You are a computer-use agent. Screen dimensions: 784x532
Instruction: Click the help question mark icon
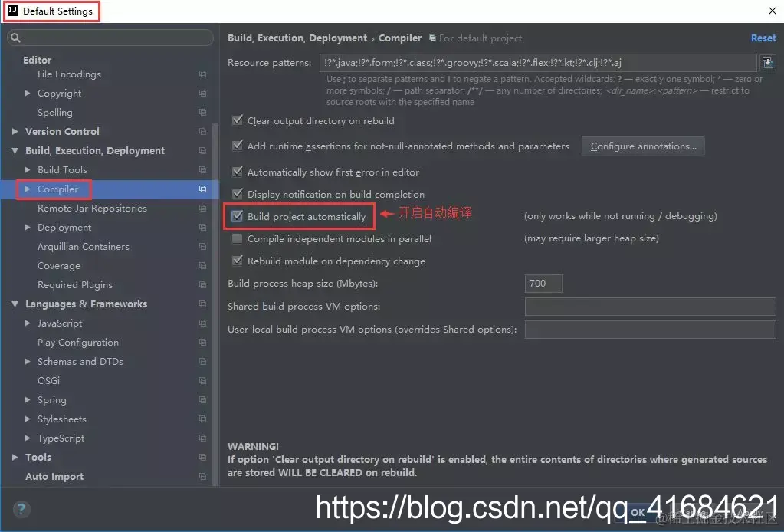pyautogui.click(x=21, y=510)
